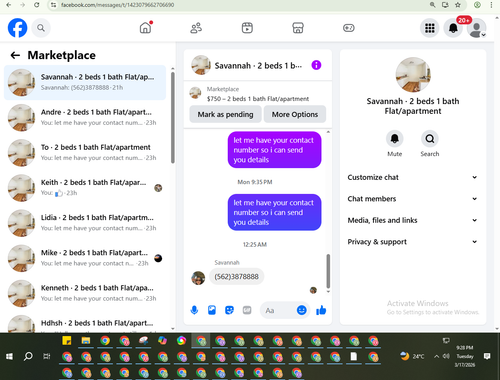Screen dimensions: 500x380
Task: Open the emoji picker smiley icon
Action: tap(301, 310)
